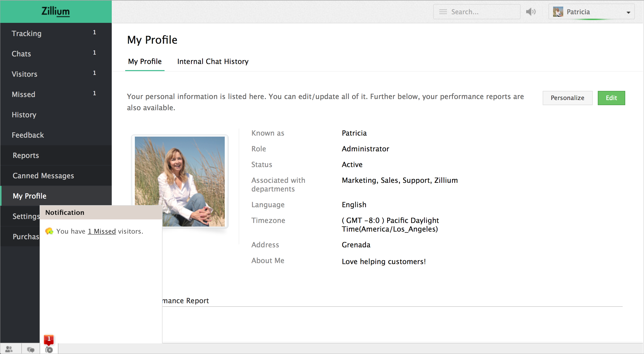
Task: Select the My Profile tab
Action: (x=145, y=61)
